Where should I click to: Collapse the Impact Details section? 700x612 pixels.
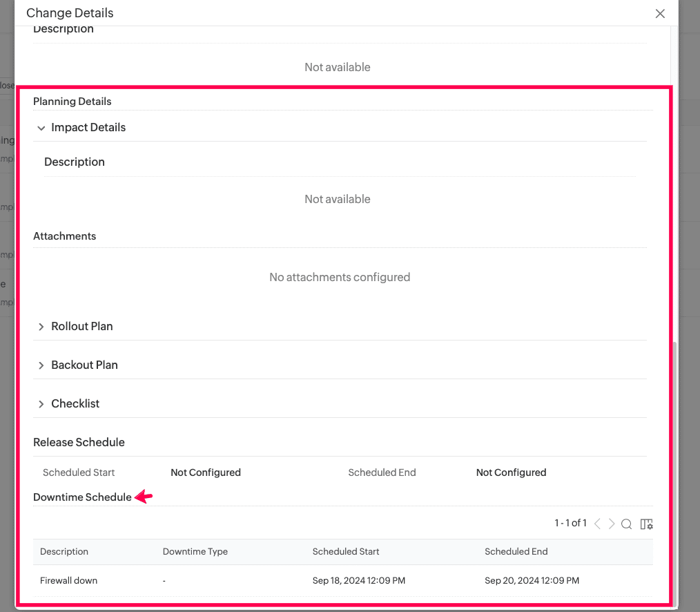click(x=41, y=128)
